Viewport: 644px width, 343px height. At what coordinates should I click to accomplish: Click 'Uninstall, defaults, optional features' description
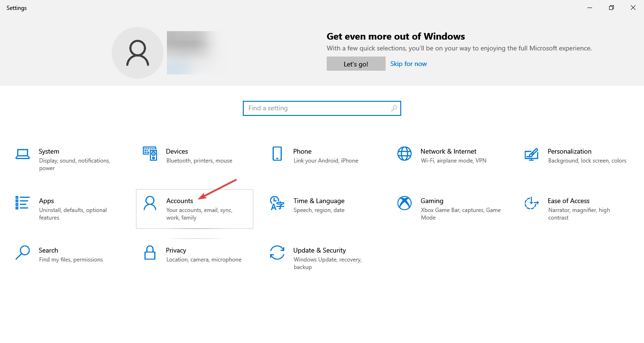coord(73,214)
